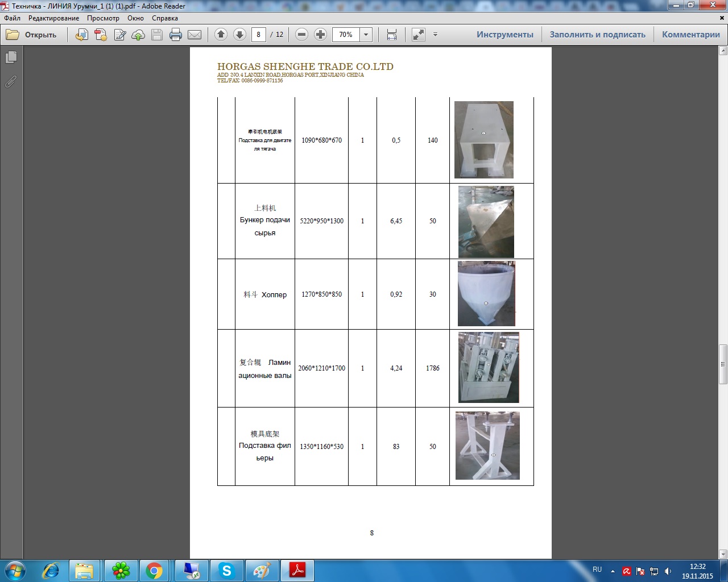Open Skype from taskbar

226,571
